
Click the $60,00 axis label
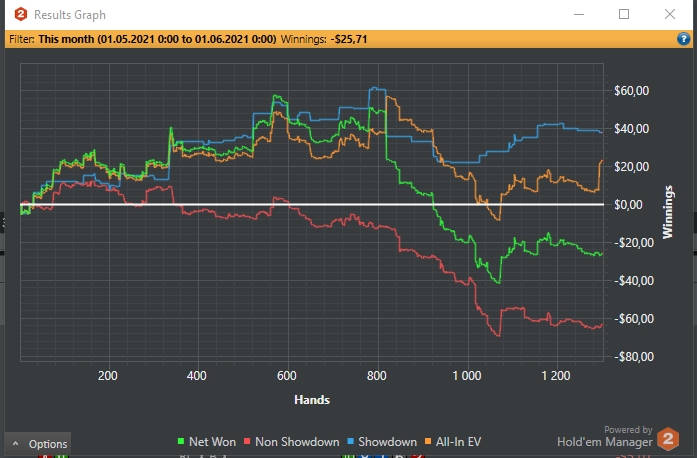(x=631, y=91)
